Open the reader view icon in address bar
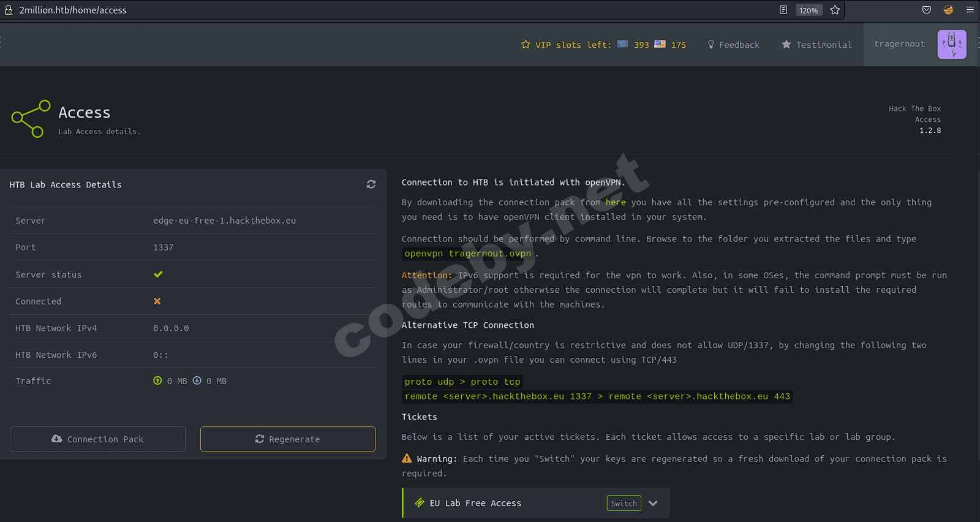This screenshot has width=980, height=522. pos(783,10)
